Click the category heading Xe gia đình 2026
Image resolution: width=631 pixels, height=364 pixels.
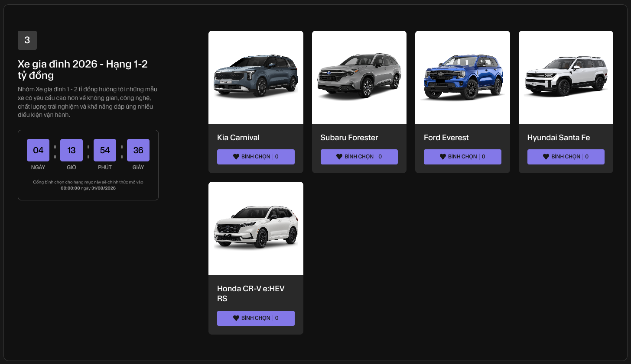click(x=83, y=69)
